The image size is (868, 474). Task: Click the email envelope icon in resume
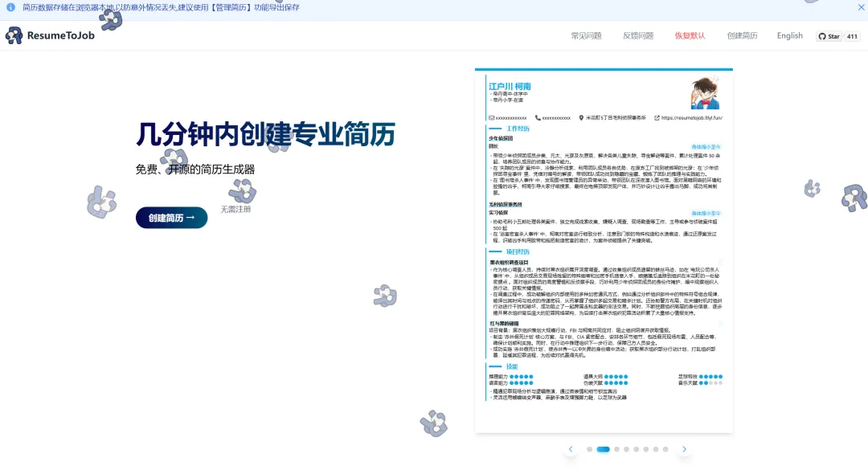point(492,118)
